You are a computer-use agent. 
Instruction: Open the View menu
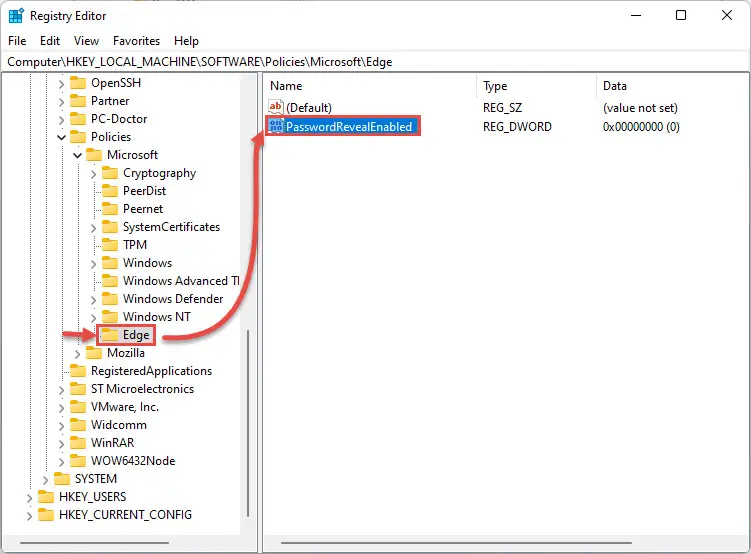point(86,41)
